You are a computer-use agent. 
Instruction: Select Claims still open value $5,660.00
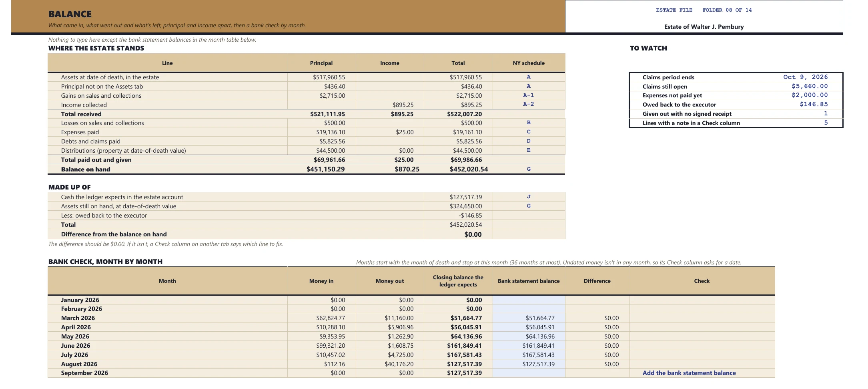pyautogui.click(x=810, y=86)
